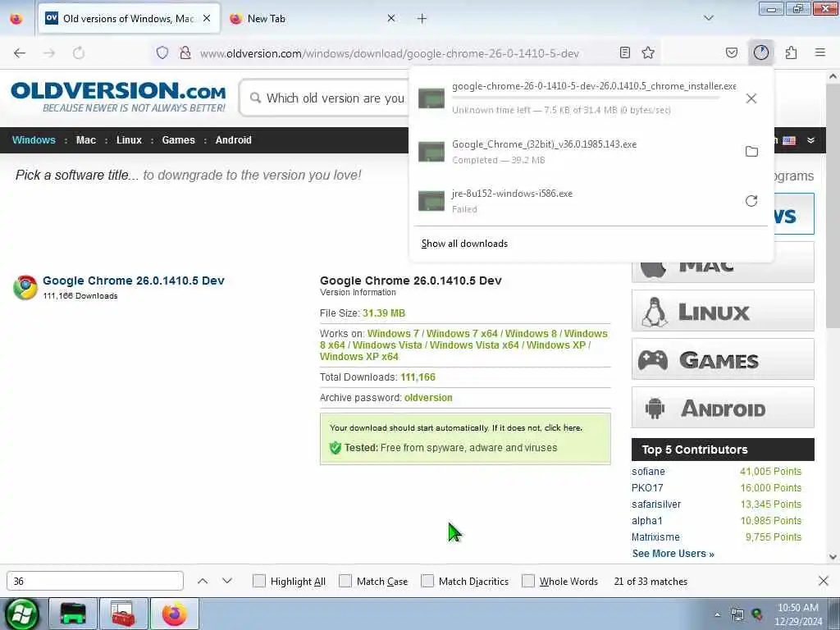Switch to the New Tab tab
Screen dimensions: 840x630
point(313,19)
